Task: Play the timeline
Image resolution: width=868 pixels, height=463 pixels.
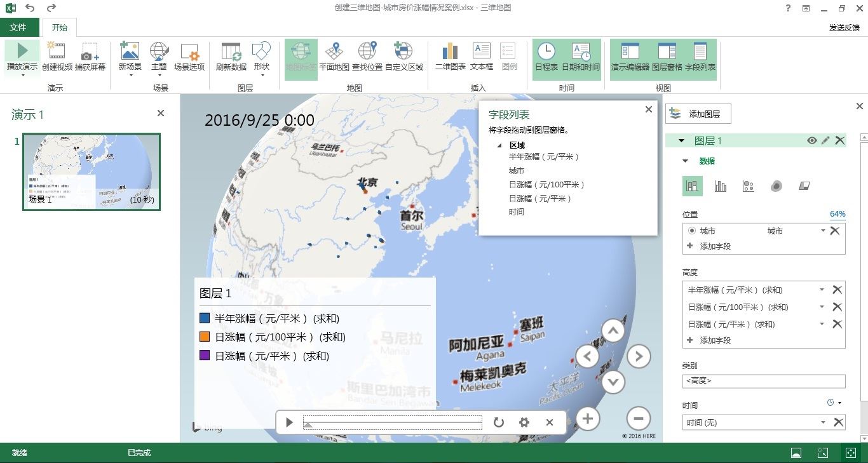Action: [289, 422]
